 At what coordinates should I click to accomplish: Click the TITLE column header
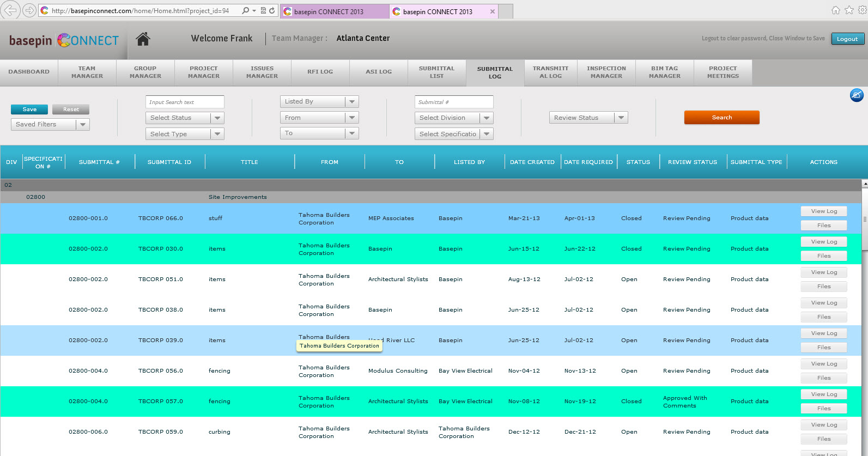(250, 162)
